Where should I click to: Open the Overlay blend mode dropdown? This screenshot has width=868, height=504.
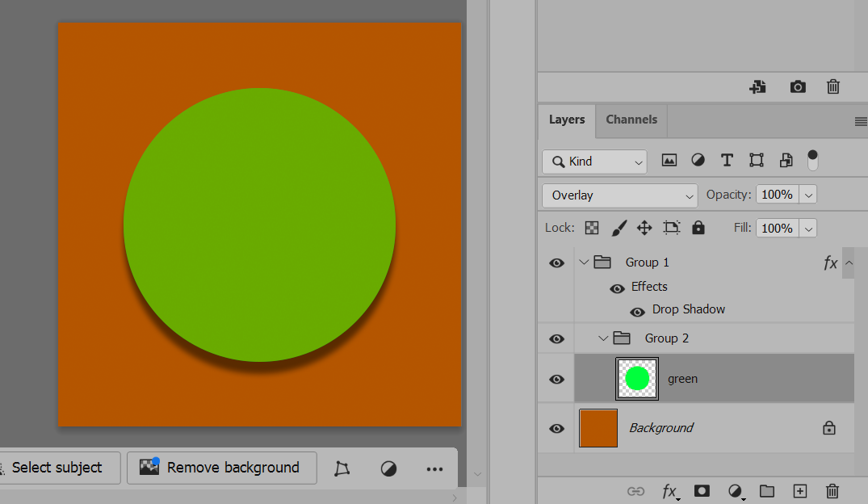pyautogui.click(x=619, y=195)
